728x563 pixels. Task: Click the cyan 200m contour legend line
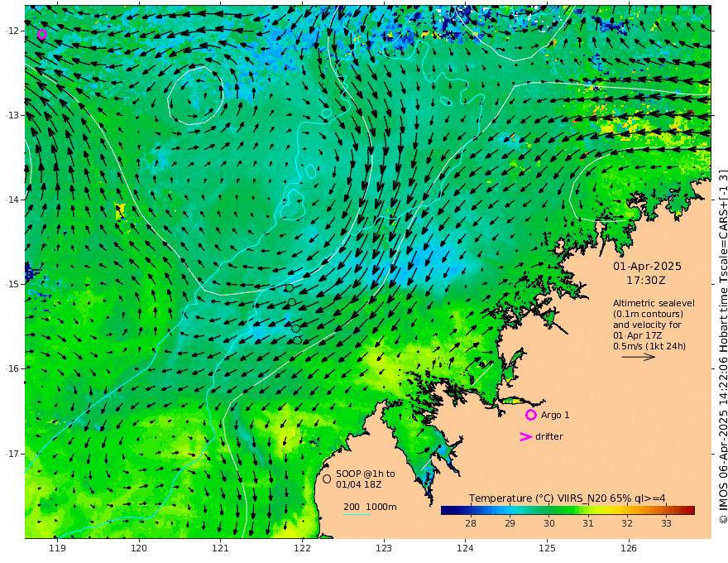click(357, 514)
